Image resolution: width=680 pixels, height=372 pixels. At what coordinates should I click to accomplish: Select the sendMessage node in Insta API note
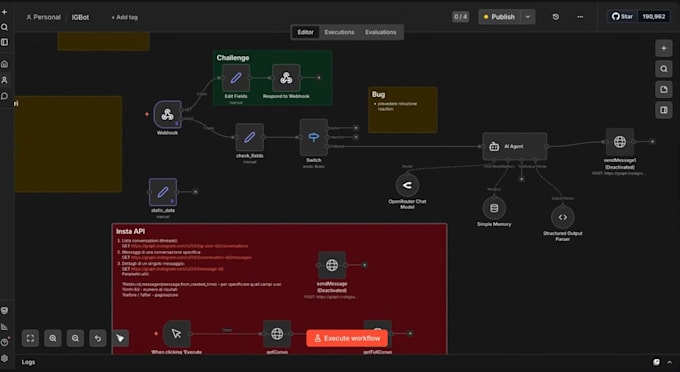coord(332,265)
